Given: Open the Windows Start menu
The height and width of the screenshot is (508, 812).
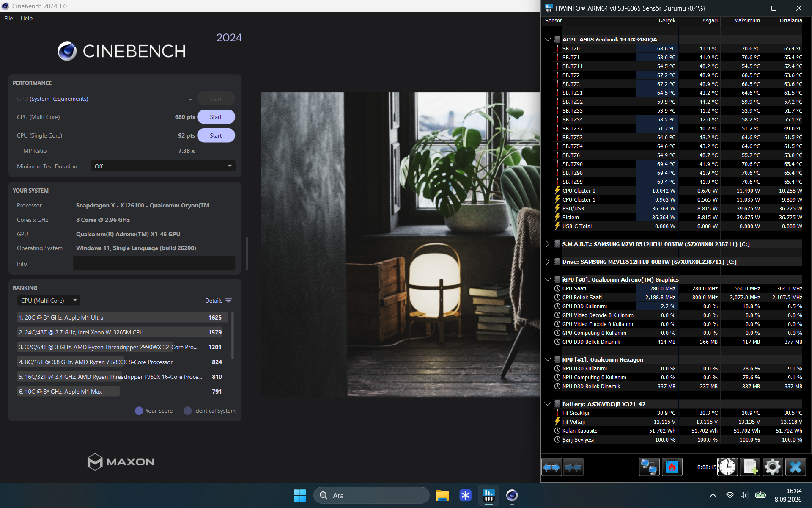Looking at the screenshot, I should pyautogui.click(x=300, y=495).
